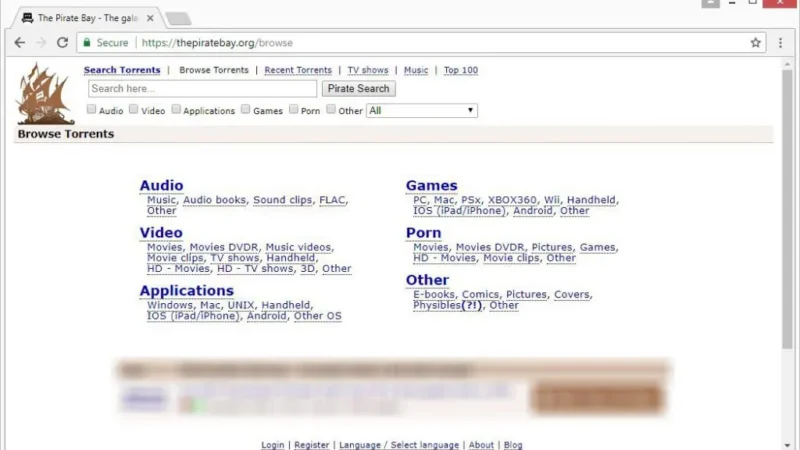Open a new tab button

tap(179, 19)
